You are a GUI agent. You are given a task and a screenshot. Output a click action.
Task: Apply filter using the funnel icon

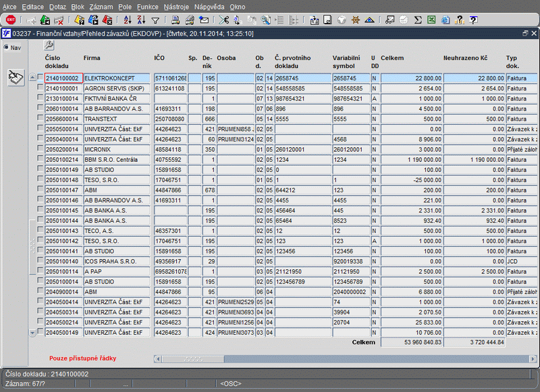155,20
